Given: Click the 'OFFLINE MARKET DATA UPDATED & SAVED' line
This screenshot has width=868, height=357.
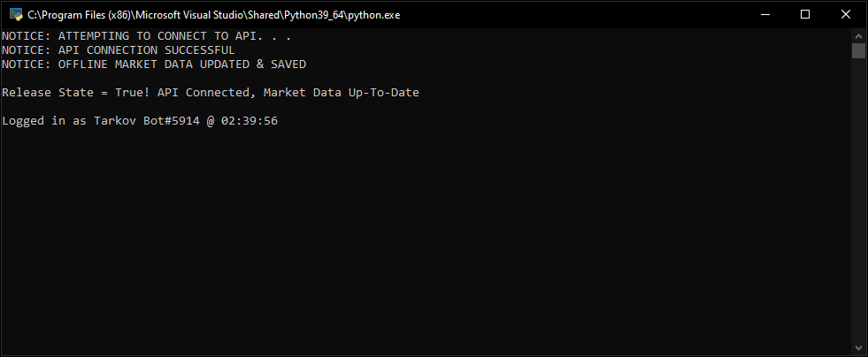Looking at the screenshot, I should click(x=154, y=65).
